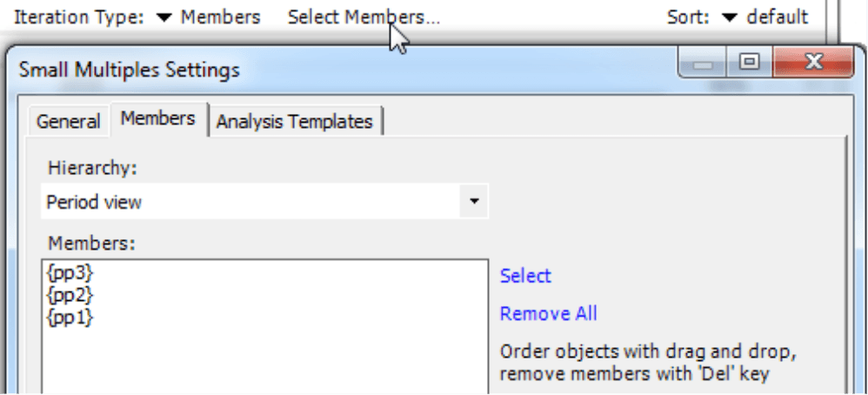Click empty area in Members list box
Viewport: 868px width, 395px height.
pos(264,360)
